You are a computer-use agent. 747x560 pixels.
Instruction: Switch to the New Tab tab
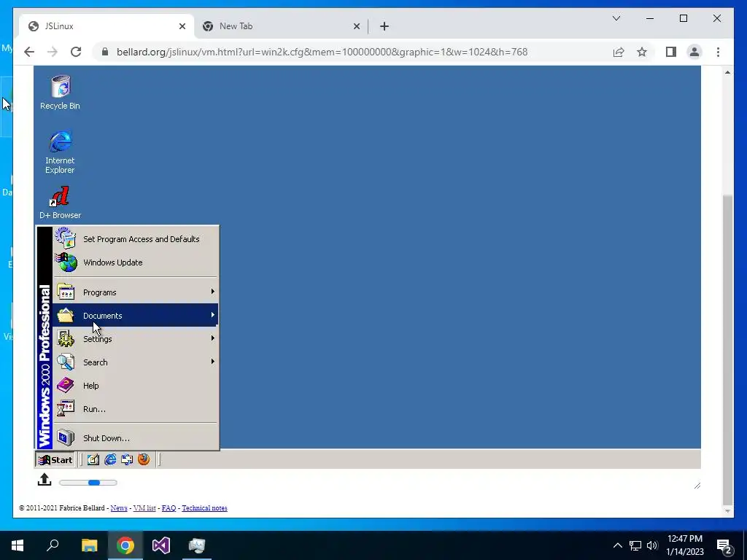tap(281, 26)
